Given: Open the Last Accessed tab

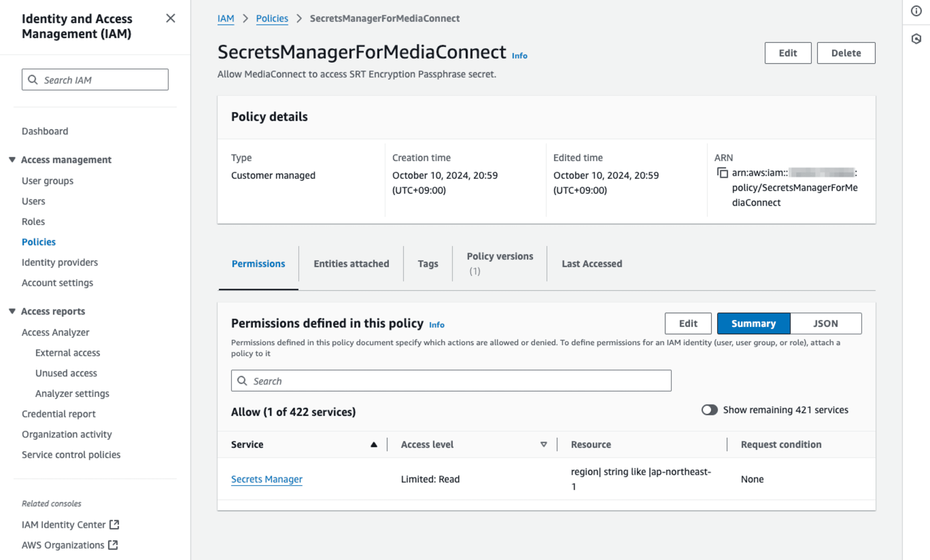Looking at the screenshot, I should (x=591, y=264).
